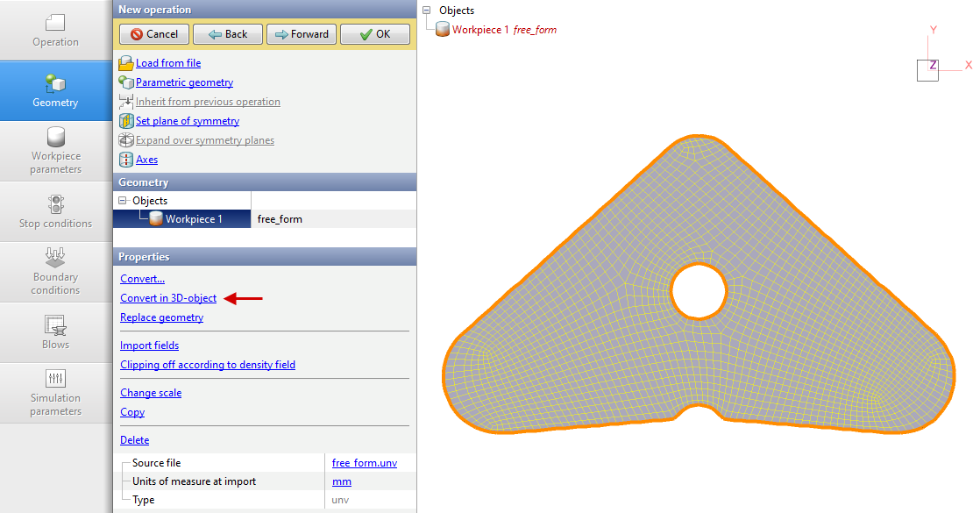The image size is (980, 513).
Task: Open the Boundary conditions tab
Action: (x=55, y=271)
